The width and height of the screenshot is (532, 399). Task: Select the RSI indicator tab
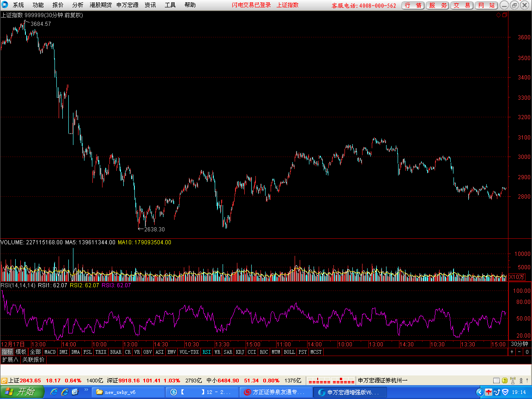[x=206, y=352]
